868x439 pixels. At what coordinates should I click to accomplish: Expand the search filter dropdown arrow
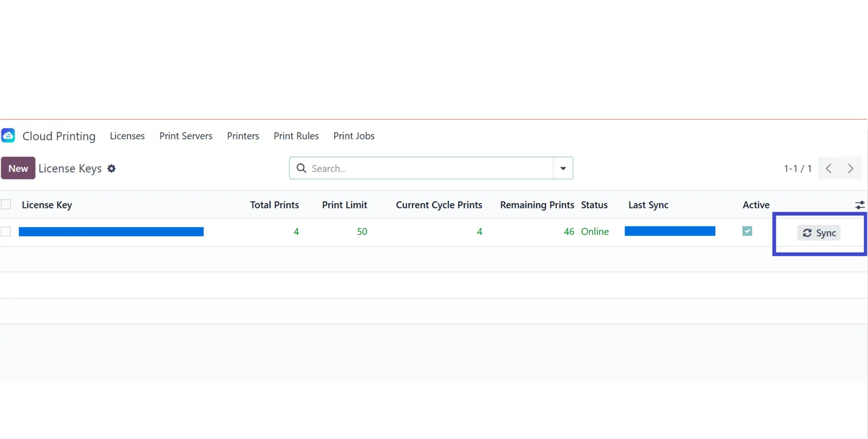(563, 169)
